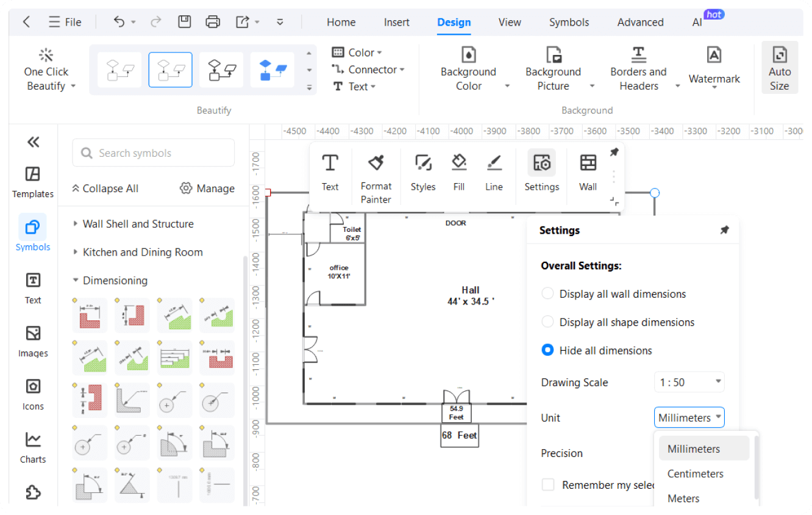Select the blue filled beautify style thumbnail

coord(272,70)
